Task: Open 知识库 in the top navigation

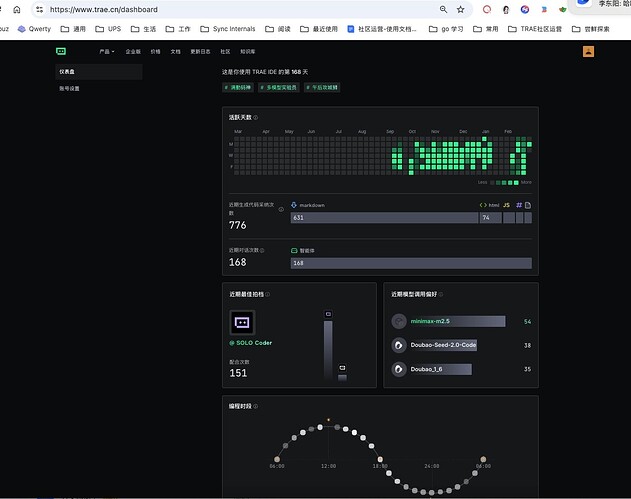Action: (247, 52)
